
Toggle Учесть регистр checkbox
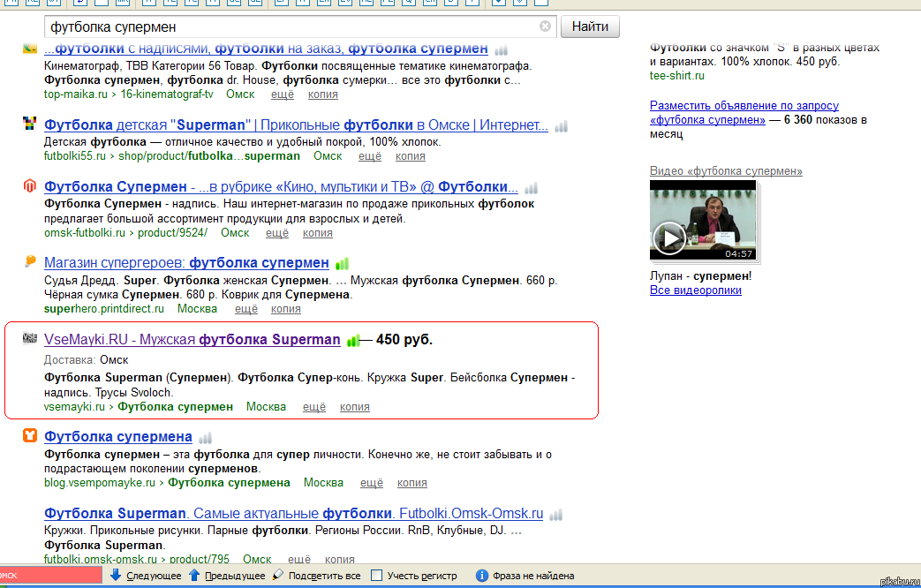(x=377, y=576)
